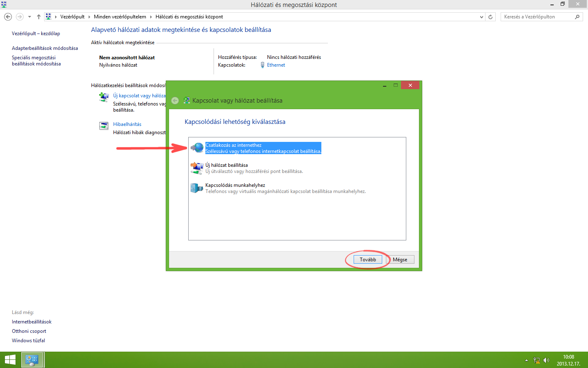Click the refresh icon in the address bar
This screenshot has height=368, width=588.
tap(490, 17)
